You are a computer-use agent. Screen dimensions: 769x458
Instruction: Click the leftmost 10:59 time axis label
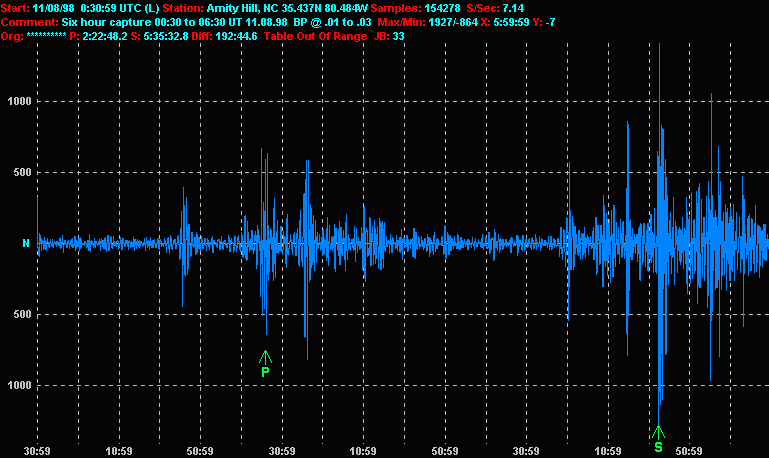[119, 451]
